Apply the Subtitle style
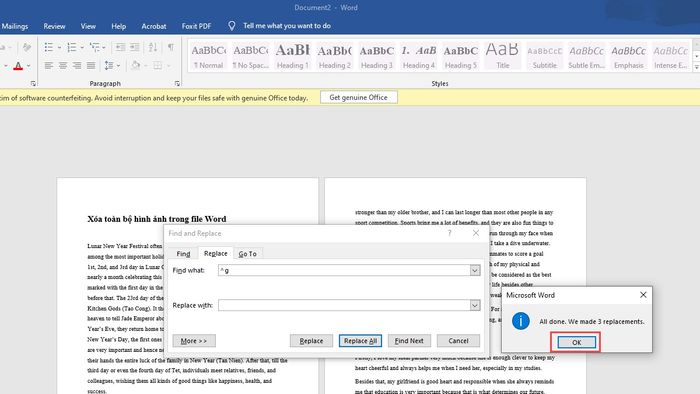Screen dimensions: 700x394 [x=544, y=56]
